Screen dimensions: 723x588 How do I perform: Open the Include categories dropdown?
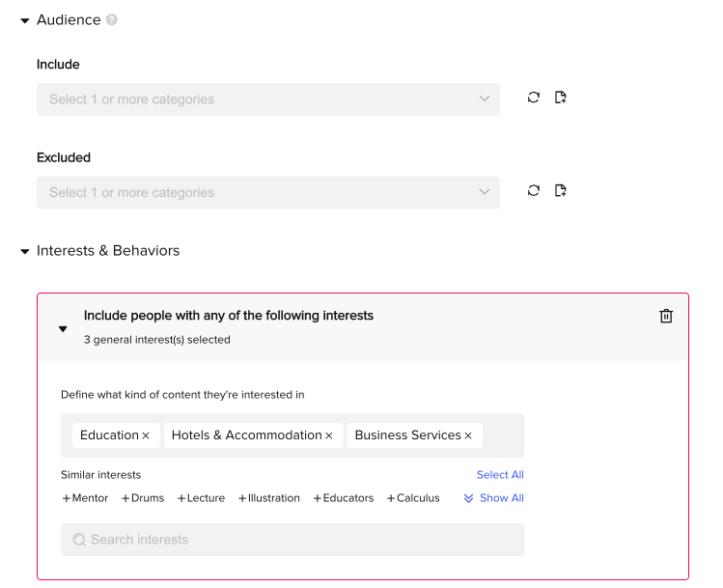[x=268, y=99]
